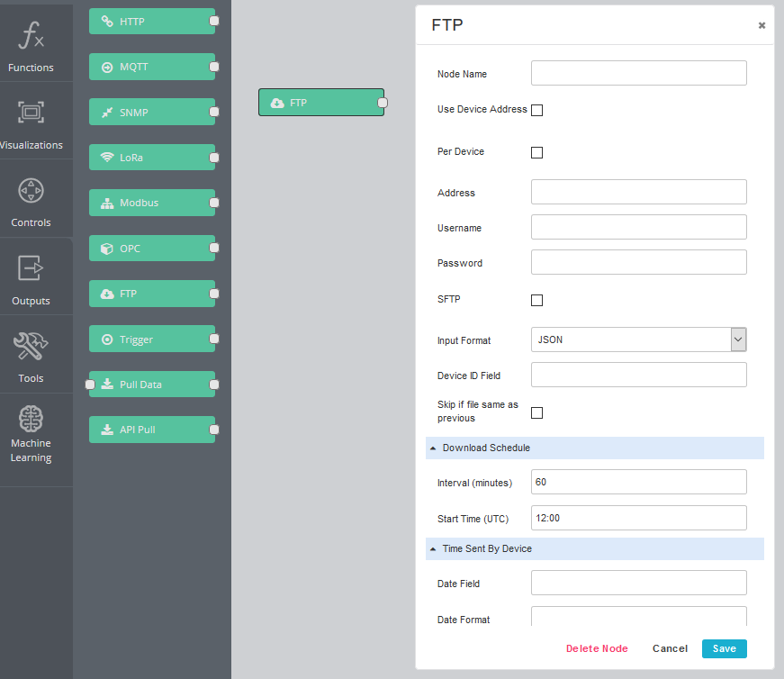
Task: Click the cloud icon on canvas FTP node
Action: click(x=277, y=103)
